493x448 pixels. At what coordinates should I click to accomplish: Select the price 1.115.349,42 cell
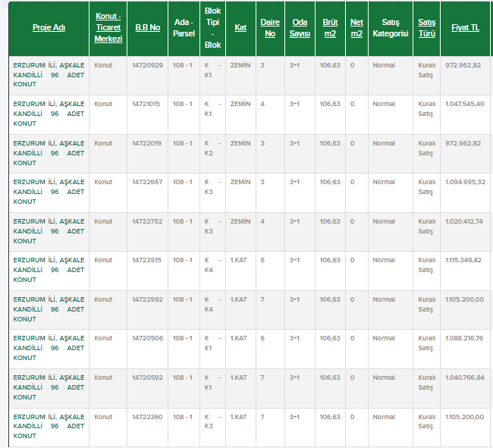(x=464, y=260)
